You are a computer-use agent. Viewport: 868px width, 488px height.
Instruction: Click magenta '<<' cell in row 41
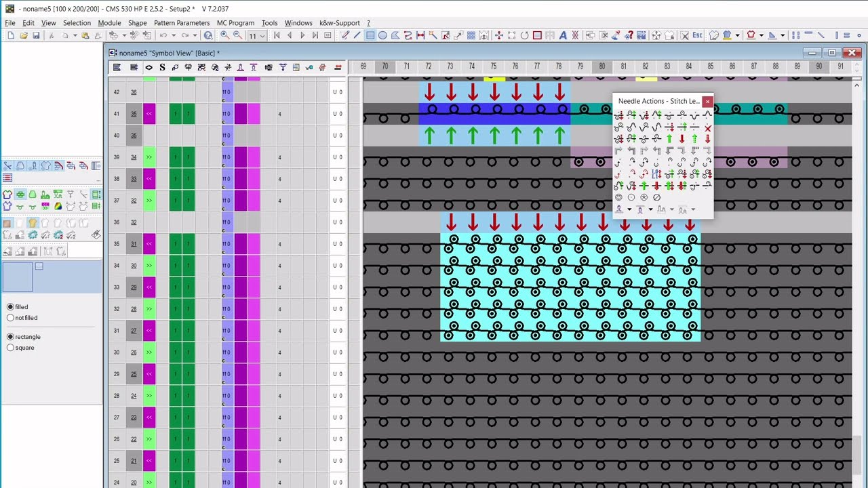(149, 114)
